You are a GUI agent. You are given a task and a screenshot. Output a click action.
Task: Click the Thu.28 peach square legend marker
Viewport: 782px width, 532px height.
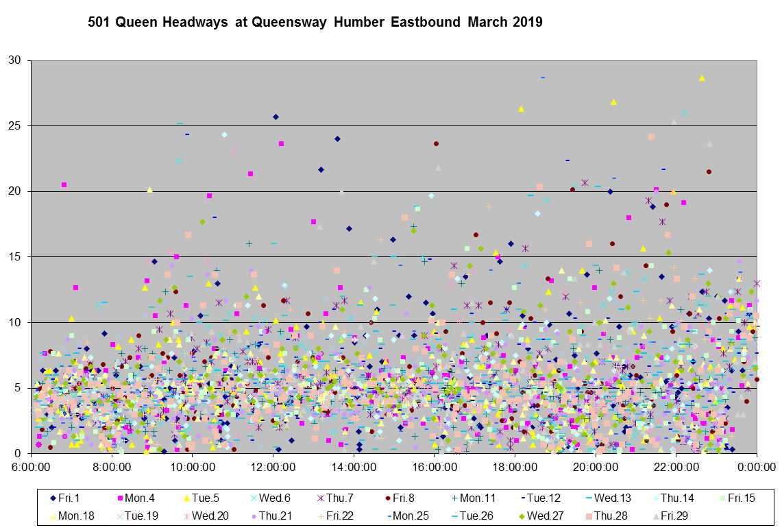[589, 516]
